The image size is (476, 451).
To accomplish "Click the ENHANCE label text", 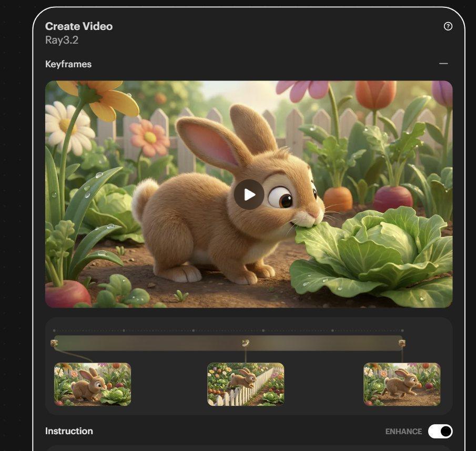I will [403, 431].
